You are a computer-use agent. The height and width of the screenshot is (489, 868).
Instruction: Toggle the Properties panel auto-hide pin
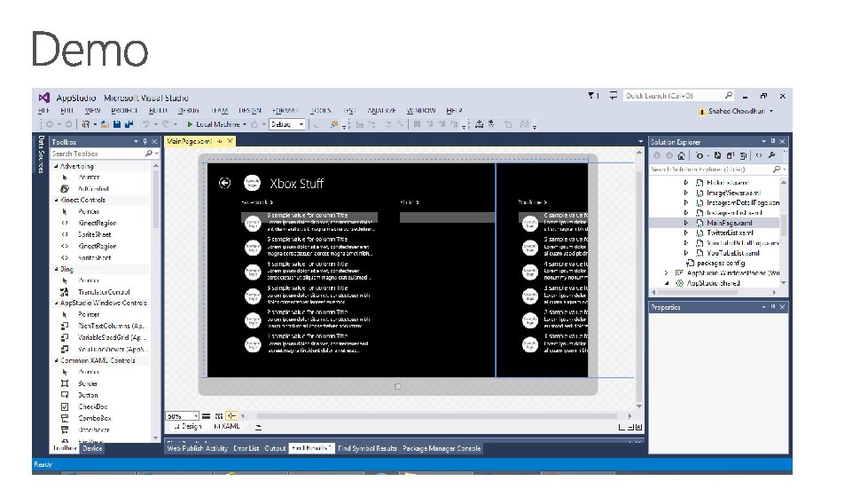coord(773,306)
